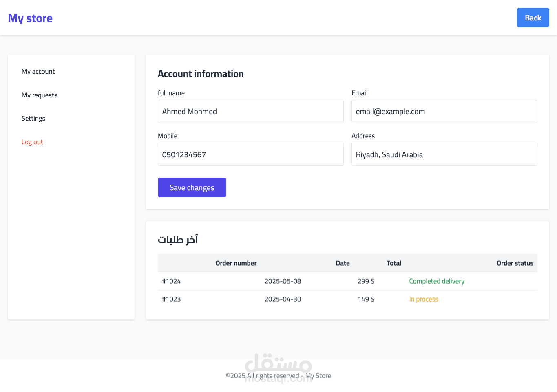This screenshot has height=392, width=557.
Task: Select the Mobile label
Action: [168, 136]
